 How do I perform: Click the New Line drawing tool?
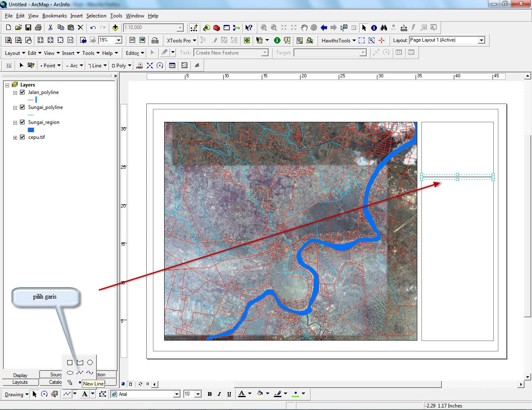[80, 373]
